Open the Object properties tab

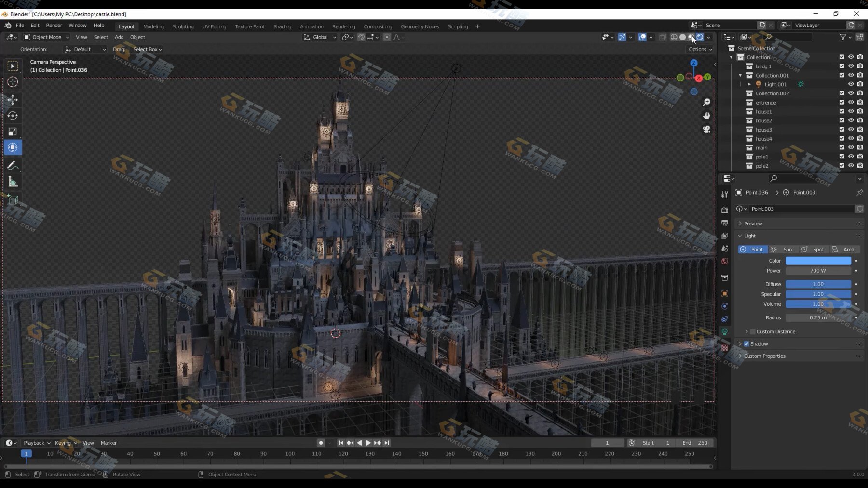tap(724, 293)
